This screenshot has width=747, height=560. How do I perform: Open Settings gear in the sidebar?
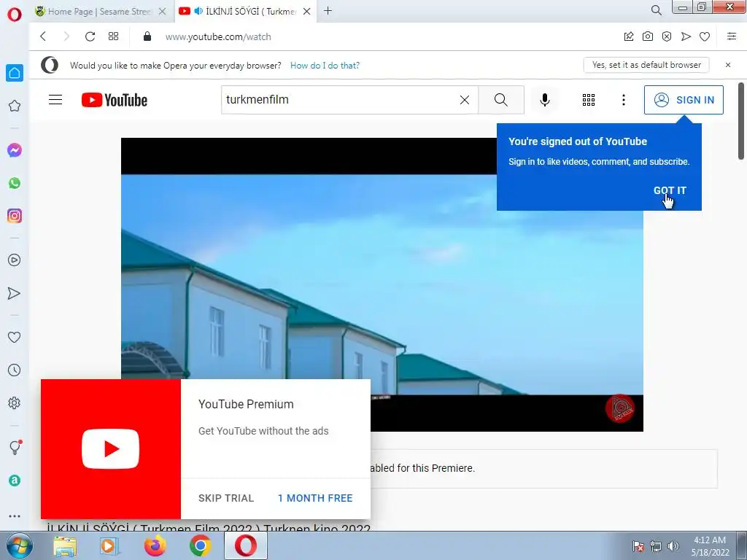[x=15, y=402]
